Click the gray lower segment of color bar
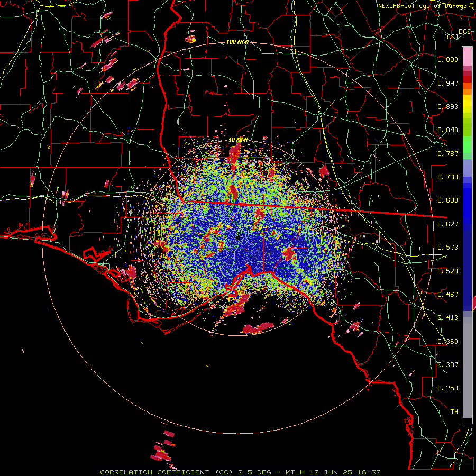The width and height of the screenshot is (476, 476). (467, 368)
